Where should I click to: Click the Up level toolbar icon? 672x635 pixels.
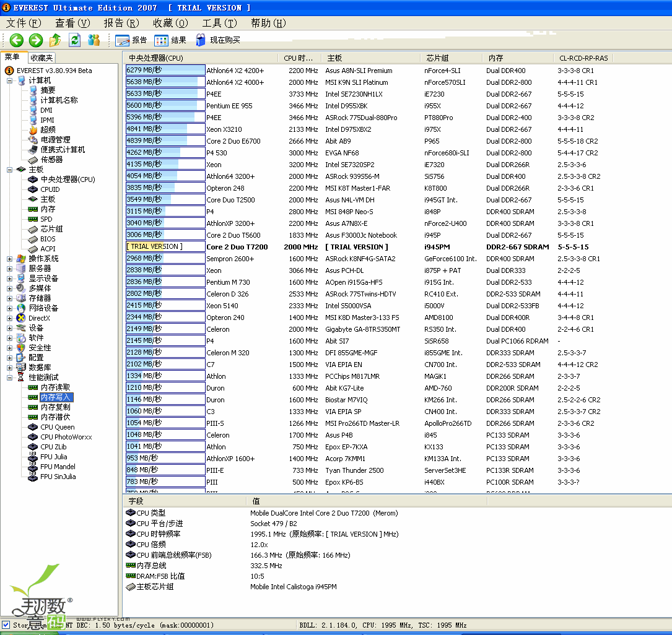click(55, 40)
